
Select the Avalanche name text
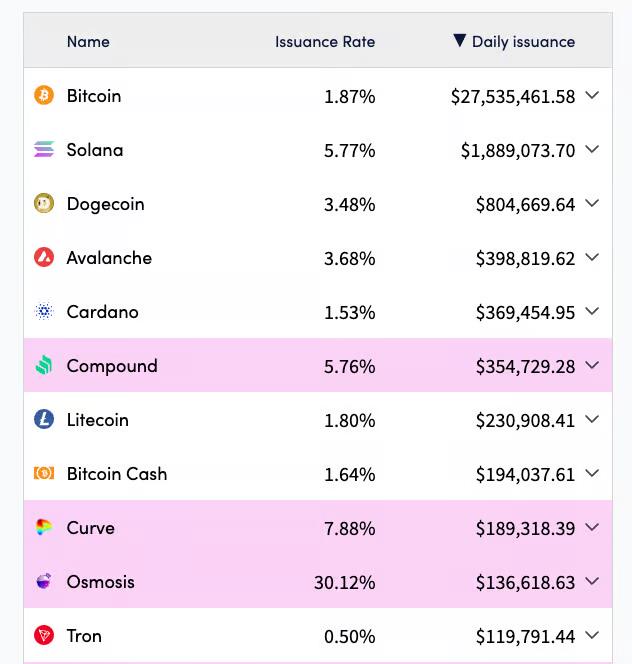109,258
